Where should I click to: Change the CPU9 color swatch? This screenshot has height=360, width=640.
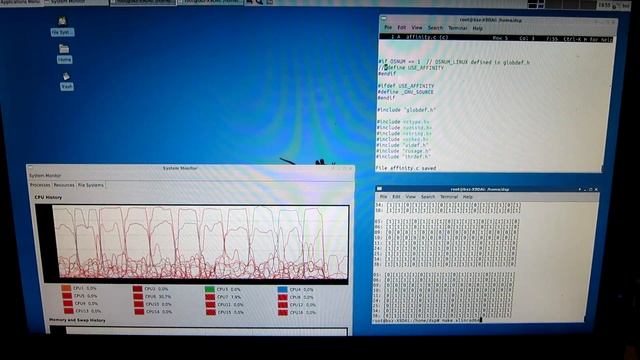68,303
